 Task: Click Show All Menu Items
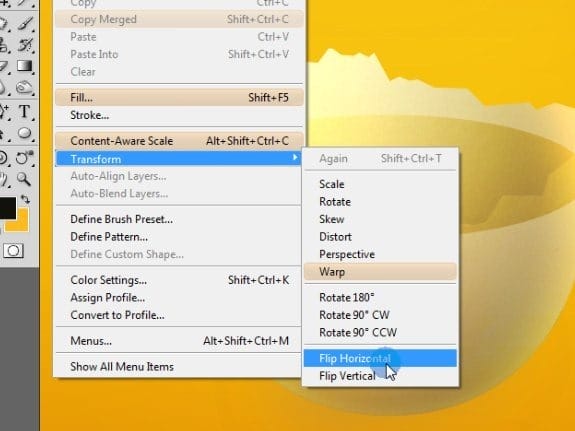point(178,366)
